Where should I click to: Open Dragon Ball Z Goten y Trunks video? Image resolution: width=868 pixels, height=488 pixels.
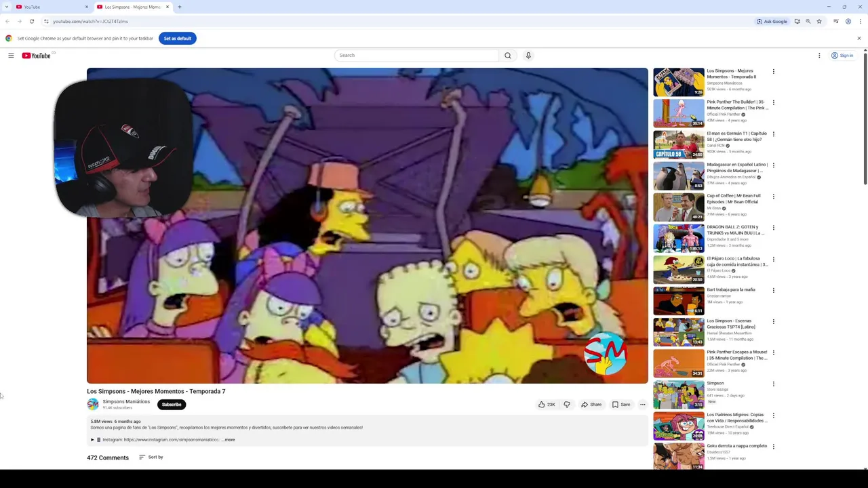679,238
